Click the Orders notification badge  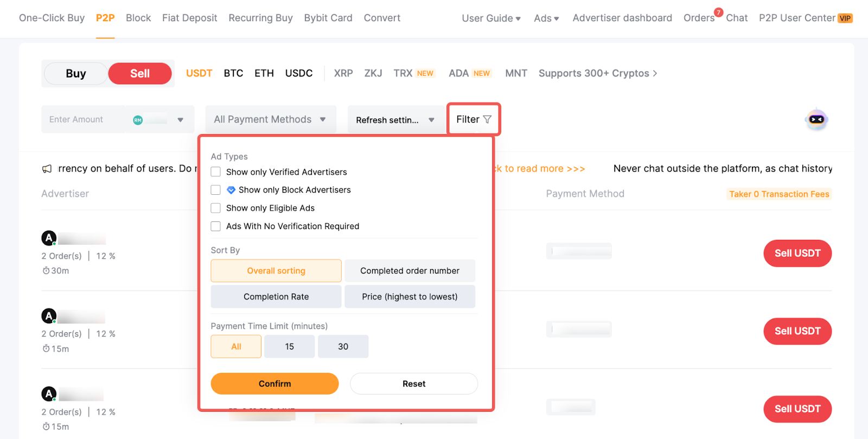718,12
